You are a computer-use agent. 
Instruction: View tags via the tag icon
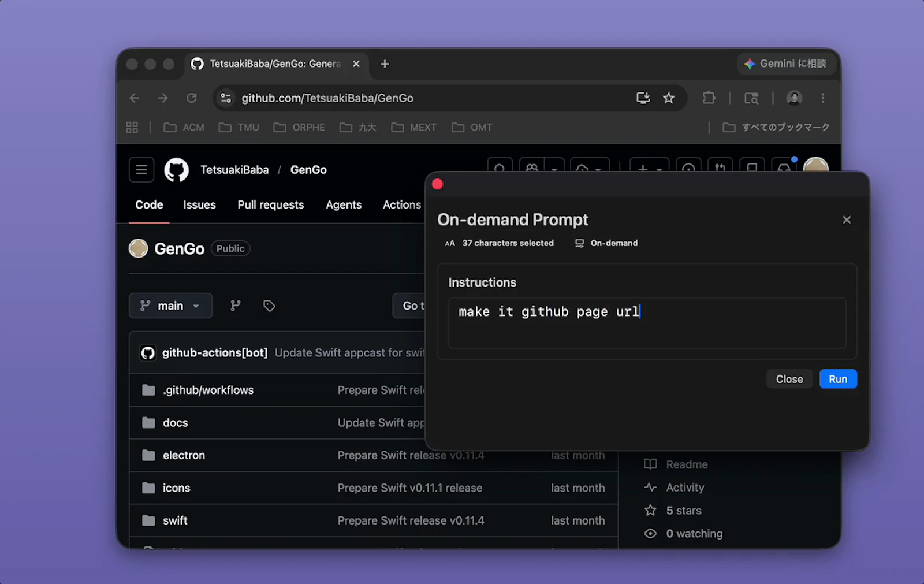pyautogui.click(x=269, y=306)
